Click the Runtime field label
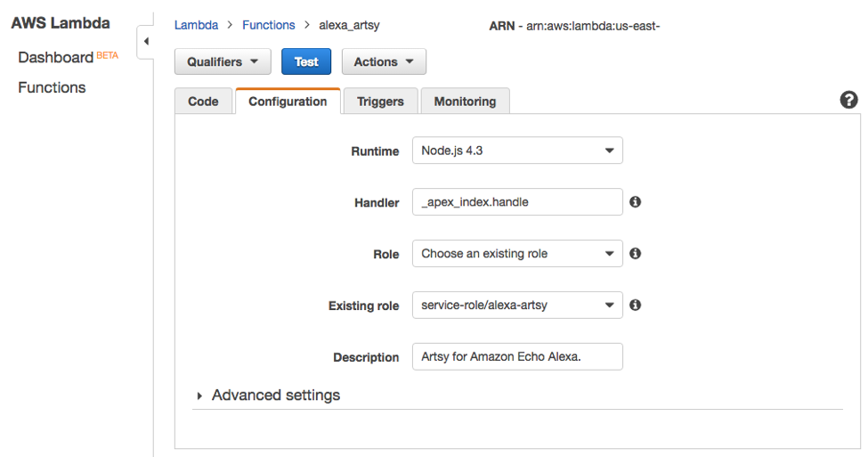 pyautogui.click(x=375, y=151)
